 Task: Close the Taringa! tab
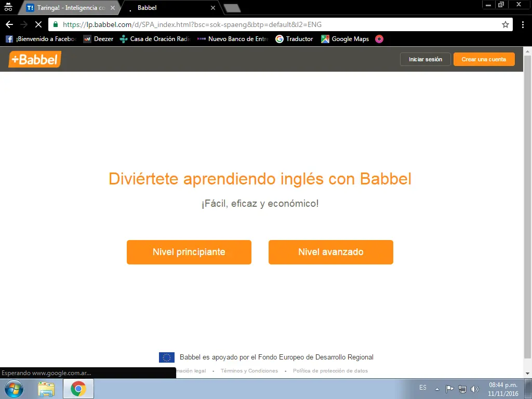tap(113, 7)
